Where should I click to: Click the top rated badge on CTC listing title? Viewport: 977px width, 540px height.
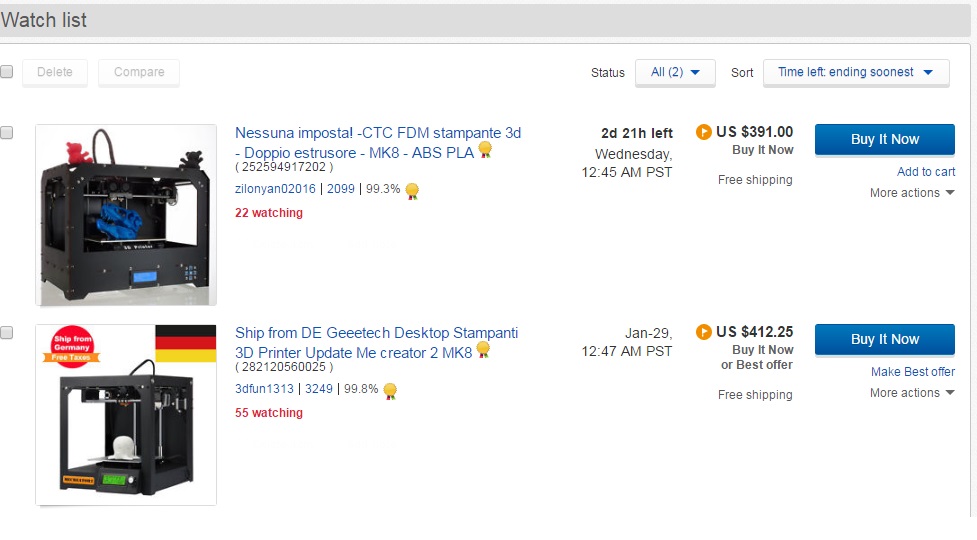(x=485, y=150)
